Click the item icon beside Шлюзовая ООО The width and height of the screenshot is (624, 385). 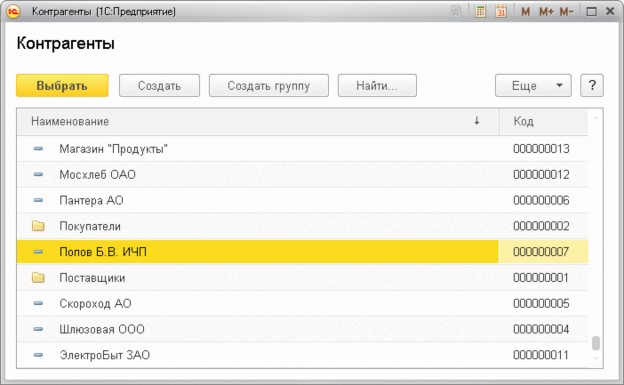coord(38,329)
